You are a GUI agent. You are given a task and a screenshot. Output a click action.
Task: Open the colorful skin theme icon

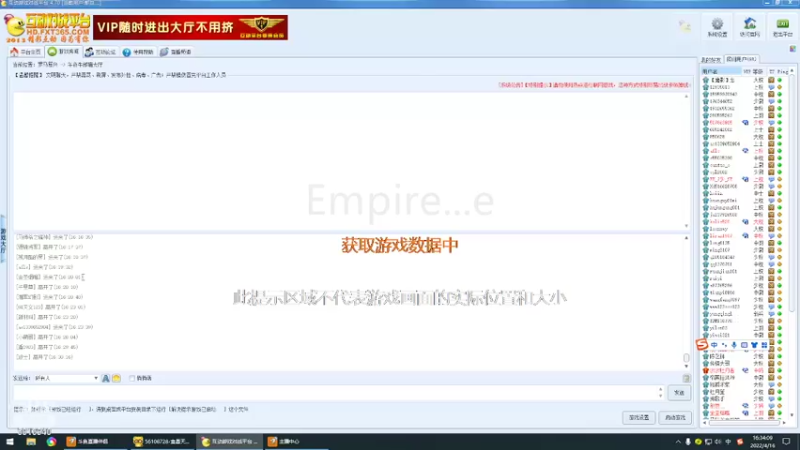click(792, 49)
